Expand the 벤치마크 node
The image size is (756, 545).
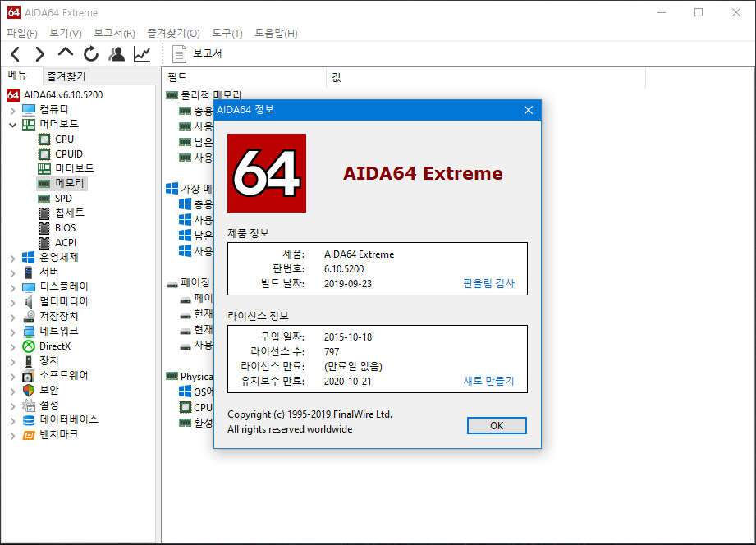[x=12, y=436]
